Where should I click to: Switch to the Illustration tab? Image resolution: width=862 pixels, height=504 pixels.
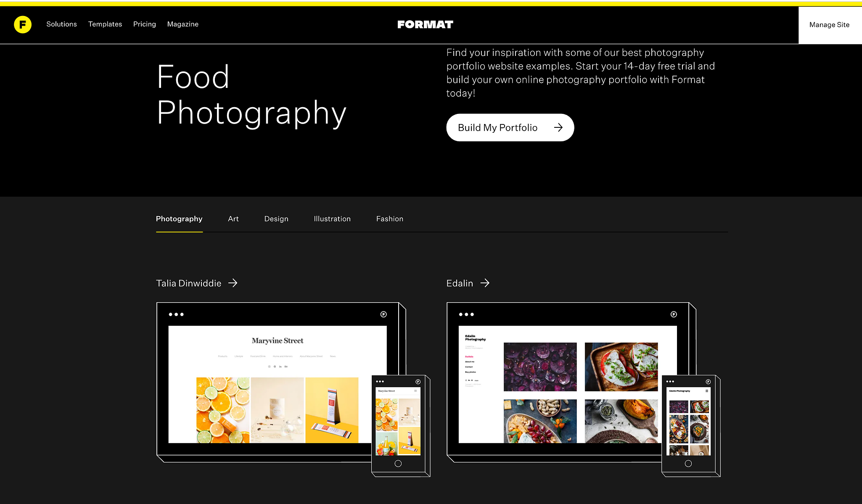point(332,219)
